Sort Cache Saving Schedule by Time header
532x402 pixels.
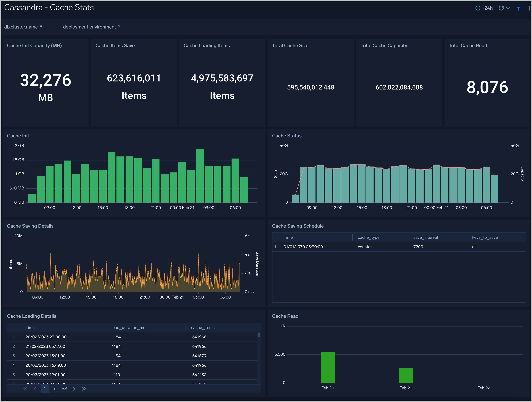[288, 238]
